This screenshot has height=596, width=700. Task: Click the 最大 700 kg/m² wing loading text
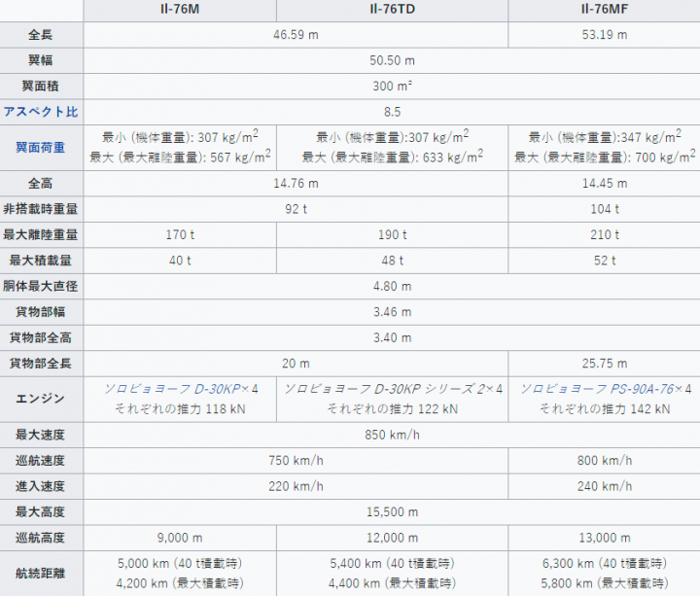pos(605,158)
